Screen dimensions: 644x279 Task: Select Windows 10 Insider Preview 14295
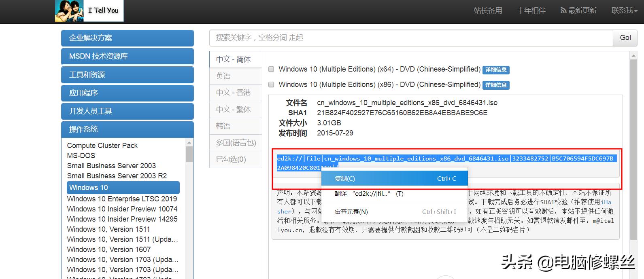coord(122,219)
